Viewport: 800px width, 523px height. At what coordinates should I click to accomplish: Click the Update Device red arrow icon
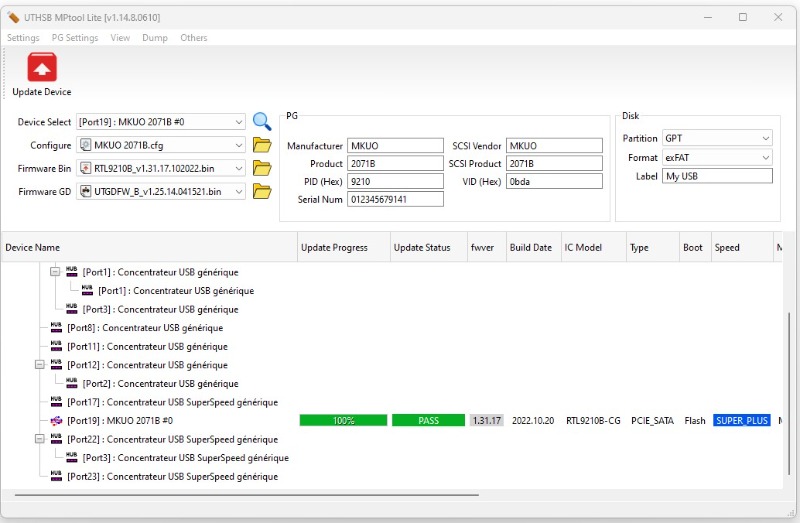pyautogui.click(x=41, y=68)
